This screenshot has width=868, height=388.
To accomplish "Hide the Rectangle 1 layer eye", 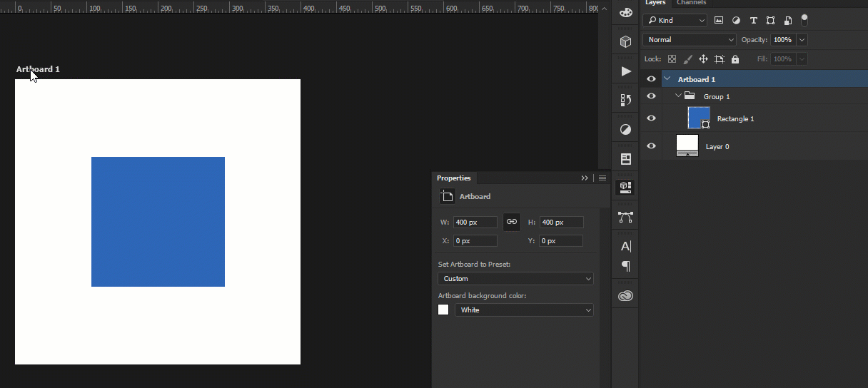I will click(x=651, y=118).
